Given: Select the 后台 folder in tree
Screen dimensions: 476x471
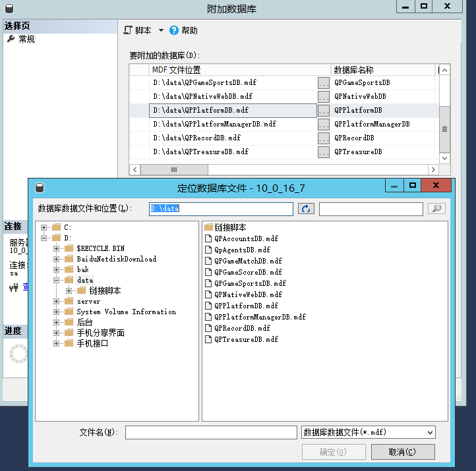Looking at the screenshot, I should [84, 322].
